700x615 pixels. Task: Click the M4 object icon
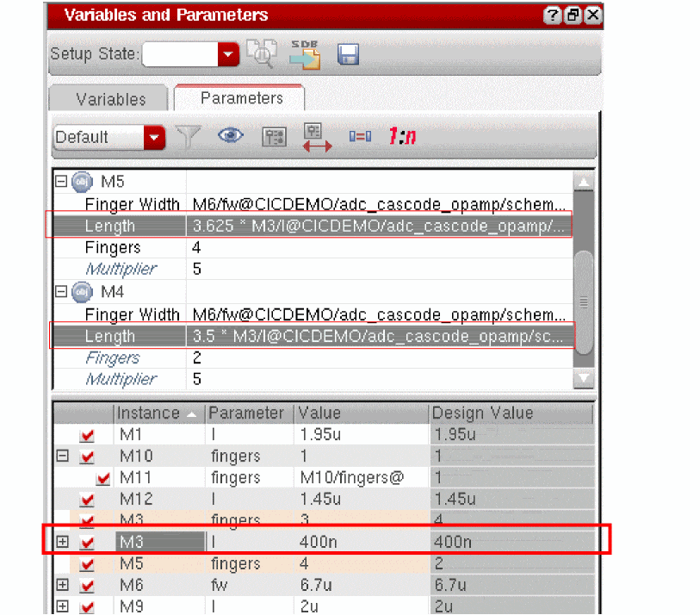click(x=82, y=292)
